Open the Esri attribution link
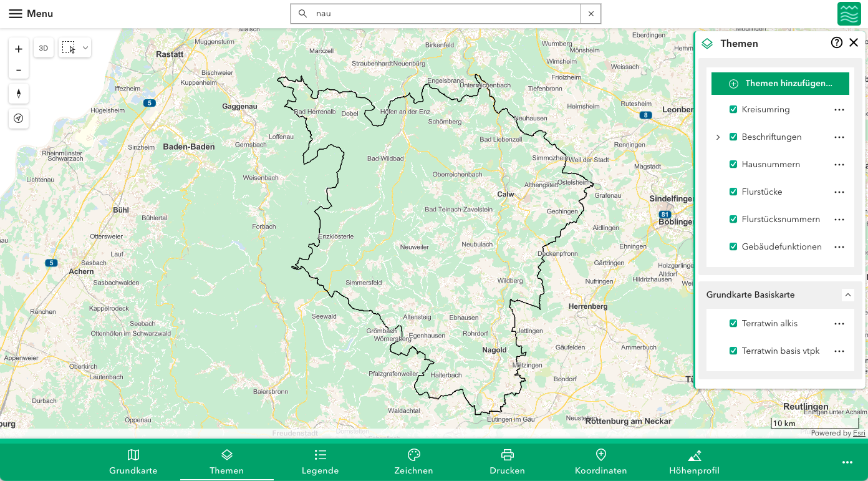 pos(859,433)
